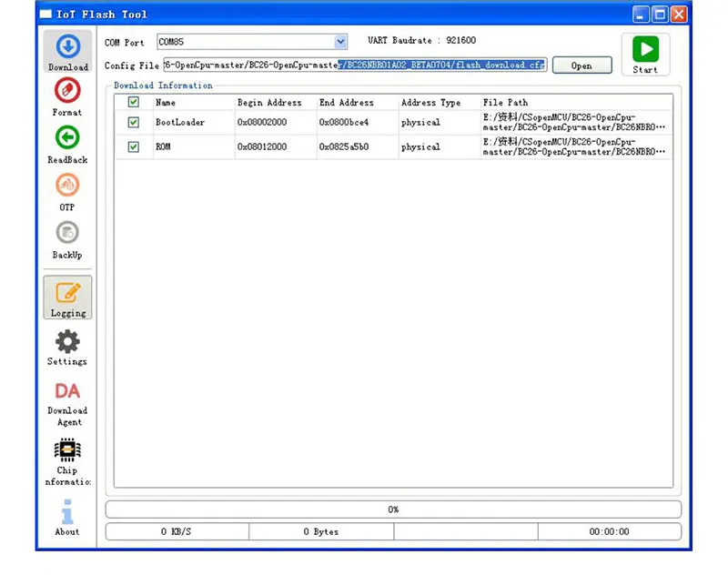Click Open to browse config file
This screenshot has height=575, width=728.
pos(581,66)
